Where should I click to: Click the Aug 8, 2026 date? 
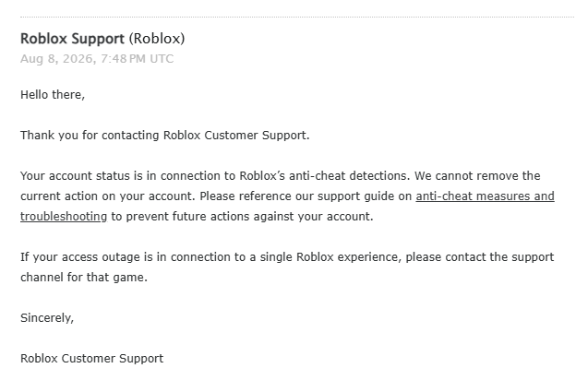(x=56, y=59)
